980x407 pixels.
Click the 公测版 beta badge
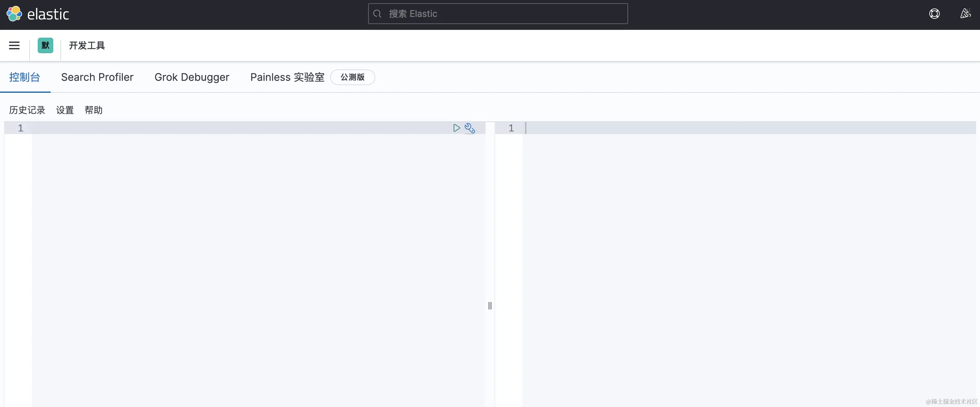coord(352,77)
